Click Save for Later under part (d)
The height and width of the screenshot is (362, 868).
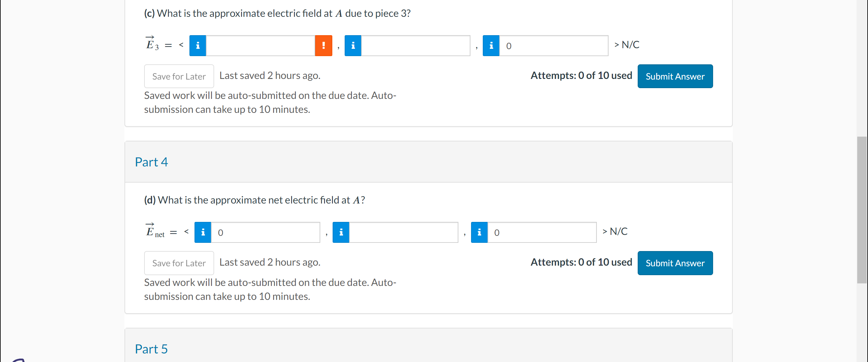179,263
